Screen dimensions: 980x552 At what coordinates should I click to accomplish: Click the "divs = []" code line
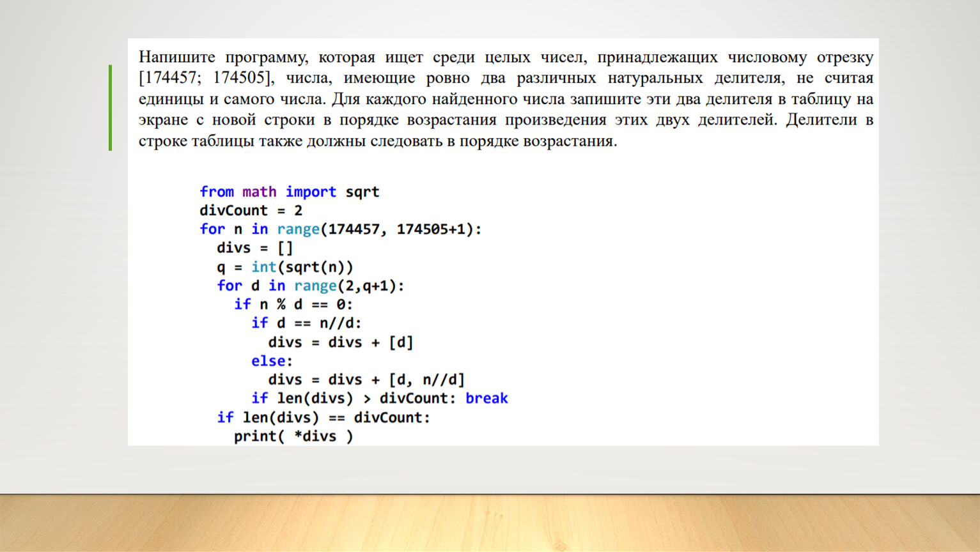[254, 248]
